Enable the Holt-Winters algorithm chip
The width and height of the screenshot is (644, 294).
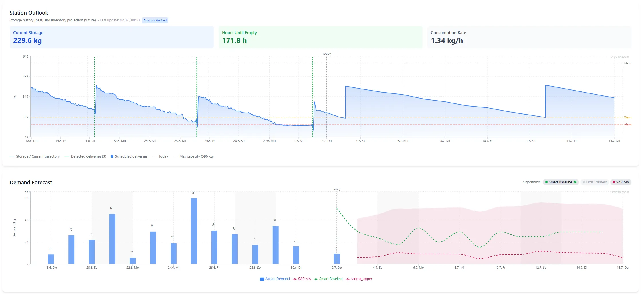(x=595, y=182)
